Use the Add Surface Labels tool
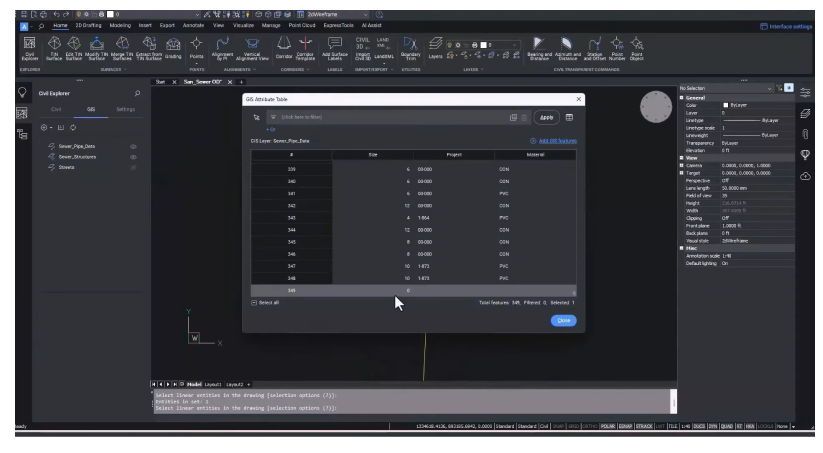This screenshot has height=453, width=823. pos(335,48)
